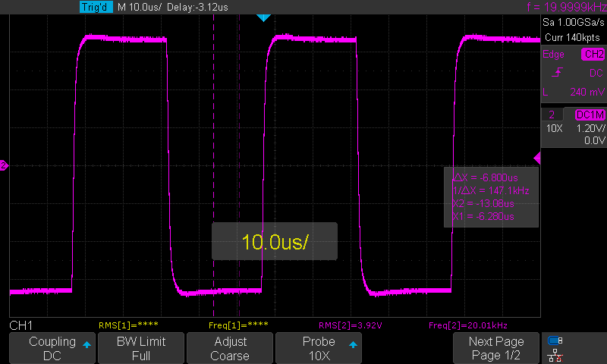Viewport: 607px width, 364px height.
Task: Click the X1 = -6.280us cursor readout
Action: (483, 216)
